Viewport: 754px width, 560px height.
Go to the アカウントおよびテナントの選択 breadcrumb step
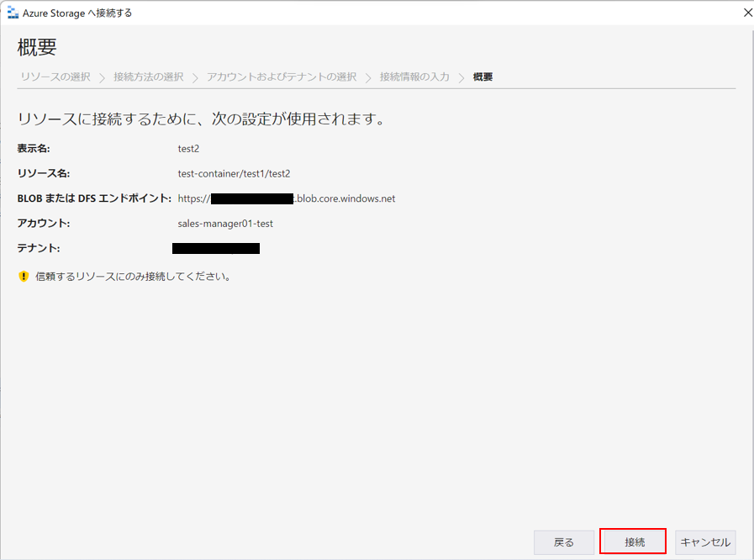(282, 77)
